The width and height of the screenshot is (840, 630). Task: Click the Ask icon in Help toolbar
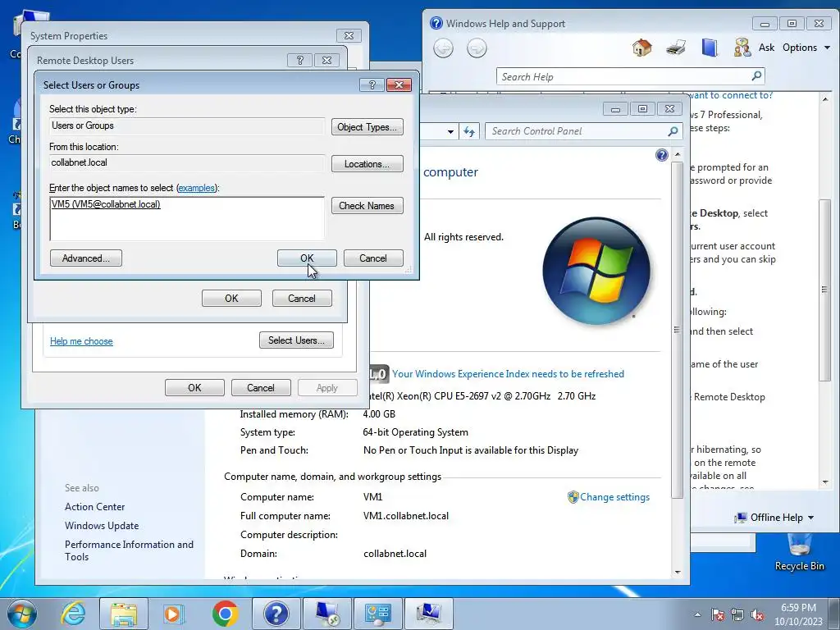click(755, 48)
